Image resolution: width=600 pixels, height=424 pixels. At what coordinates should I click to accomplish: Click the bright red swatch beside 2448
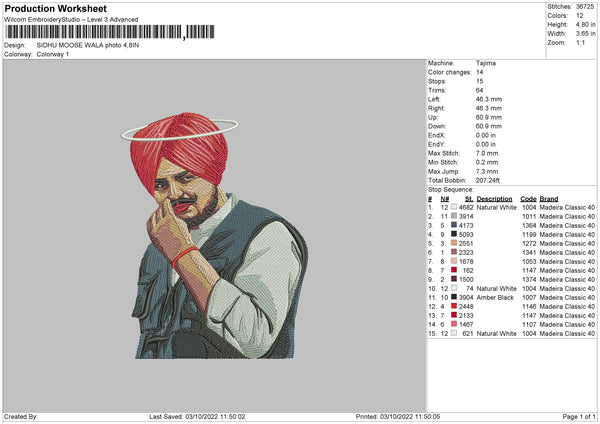coord(454,306)
